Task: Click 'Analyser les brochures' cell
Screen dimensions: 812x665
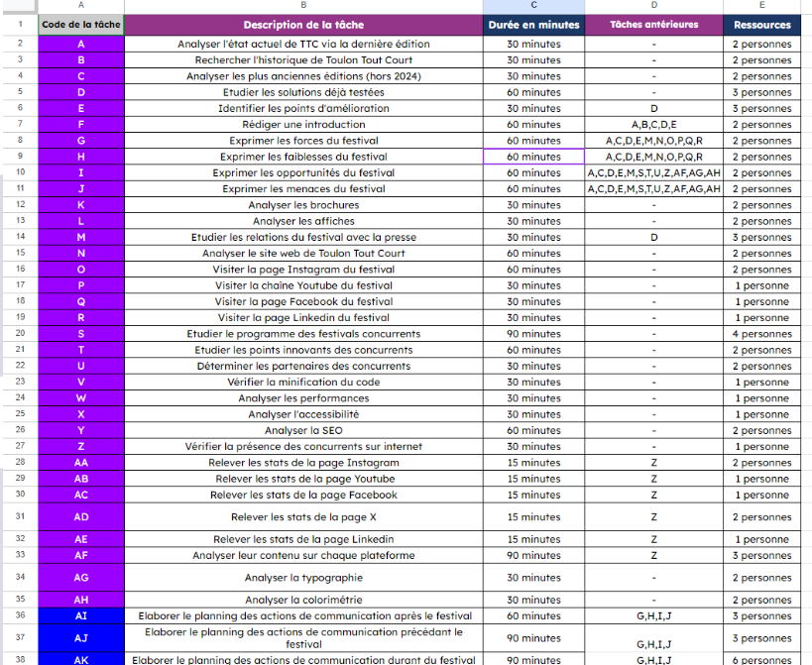Action: (303, 205)
